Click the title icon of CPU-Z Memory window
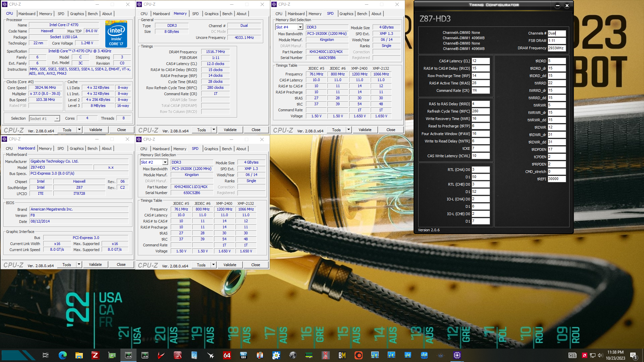The height and width of the screenshot is (362, 644). 139,4
